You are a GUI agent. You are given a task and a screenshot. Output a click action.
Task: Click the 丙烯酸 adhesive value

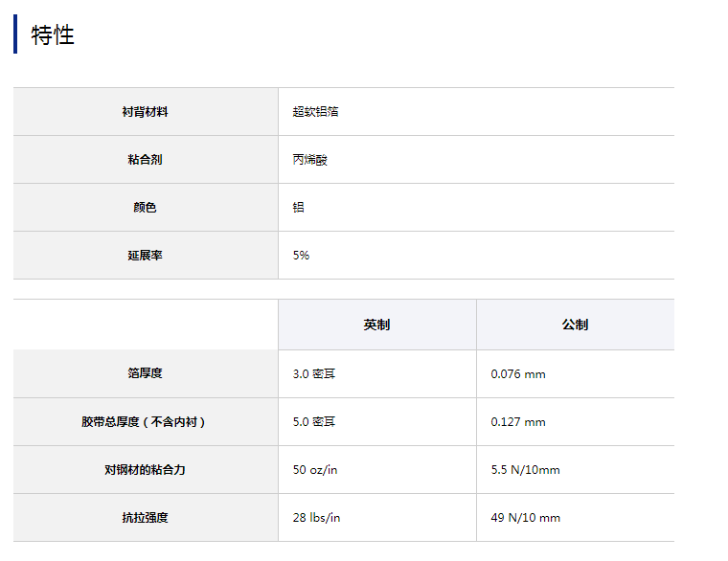coord(309,160)
